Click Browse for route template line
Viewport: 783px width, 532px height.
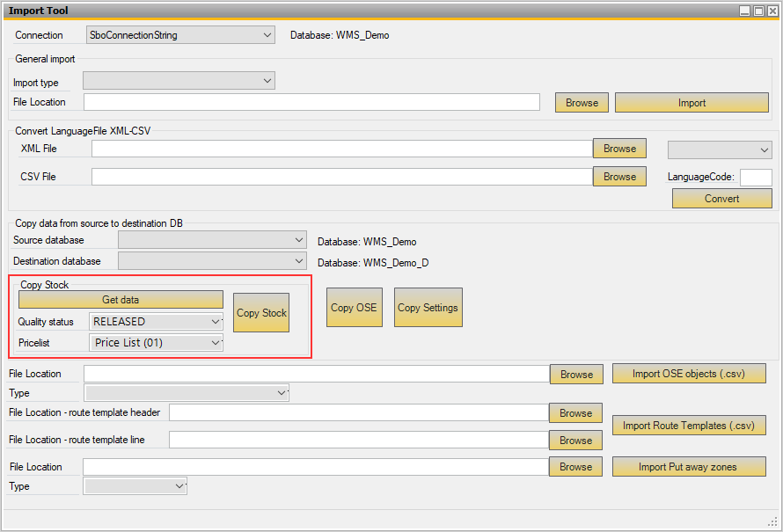point(575,441)
